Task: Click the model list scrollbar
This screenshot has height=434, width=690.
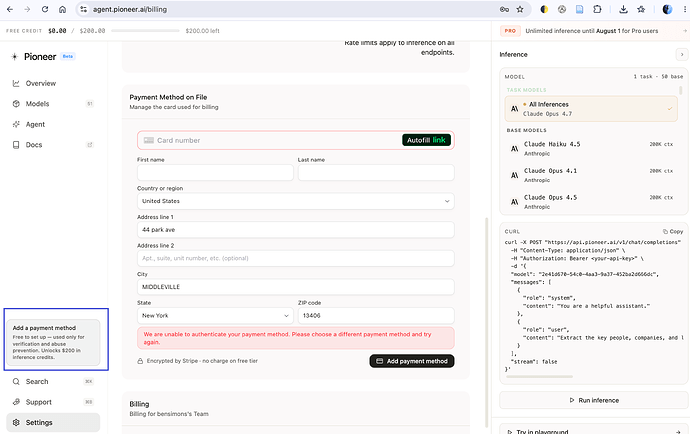Action: point(681,90)
